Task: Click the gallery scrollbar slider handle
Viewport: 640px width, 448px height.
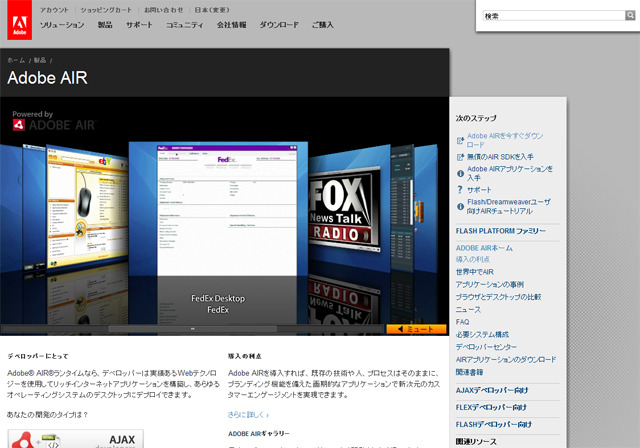Action: [192, 328]
